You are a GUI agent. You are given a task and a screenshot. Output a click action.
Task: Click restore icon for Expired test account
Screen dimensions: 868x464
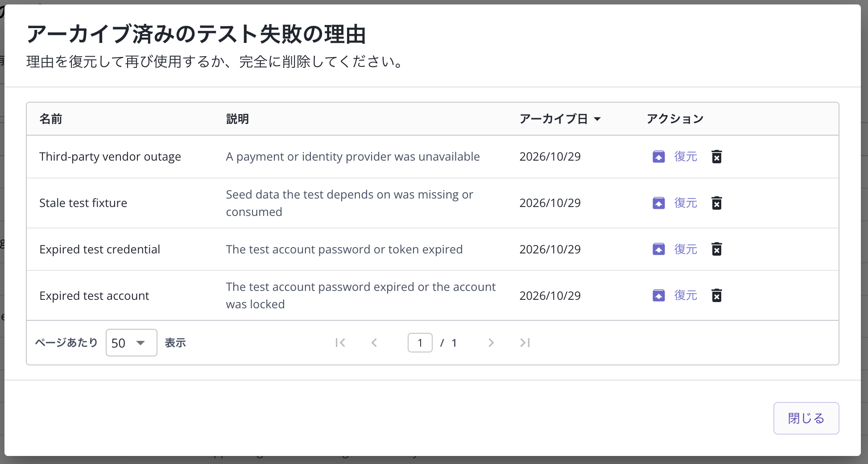coord(659,295)
